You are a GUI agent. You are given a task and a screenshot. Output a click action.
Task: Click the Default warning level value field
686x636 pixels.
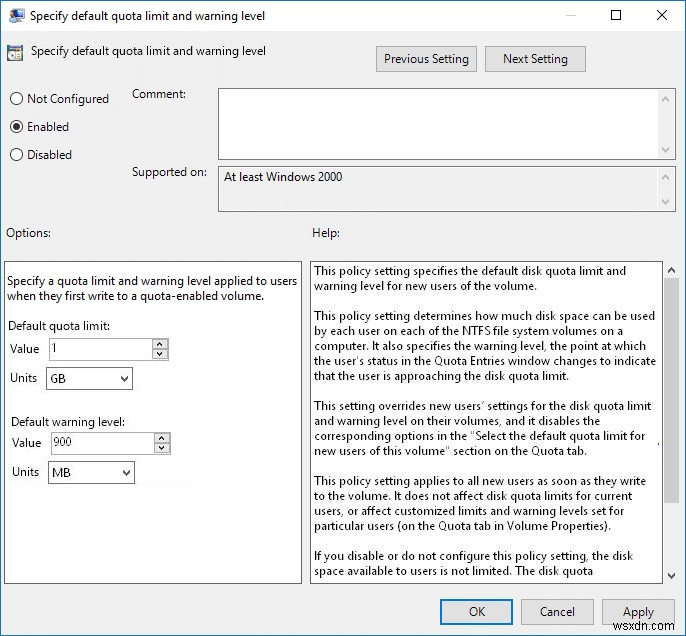[x=102, y=443]
